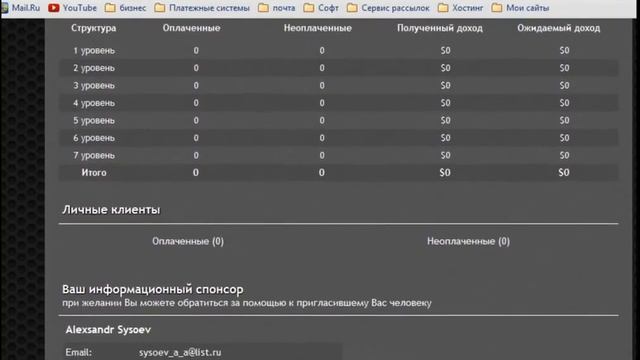Open the Софт bookmarks folder
The image size is (640, 360).
tap(321, 8)
